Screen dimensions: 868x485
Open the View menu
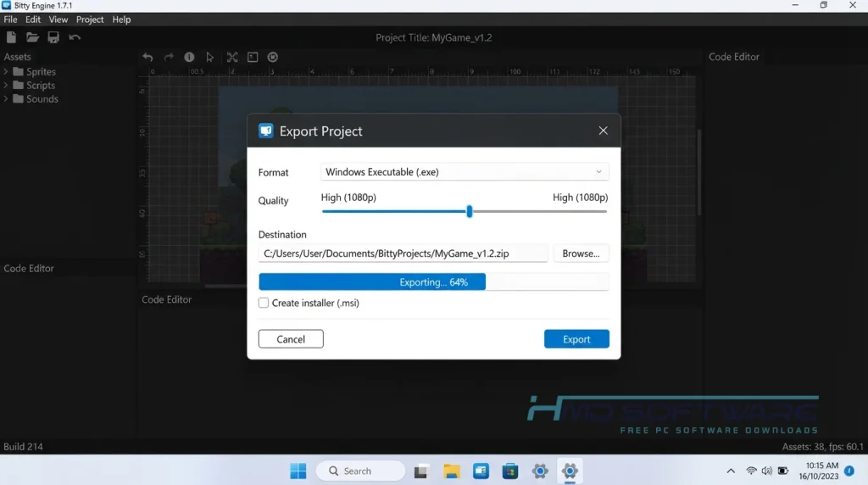tap(58, 20)
